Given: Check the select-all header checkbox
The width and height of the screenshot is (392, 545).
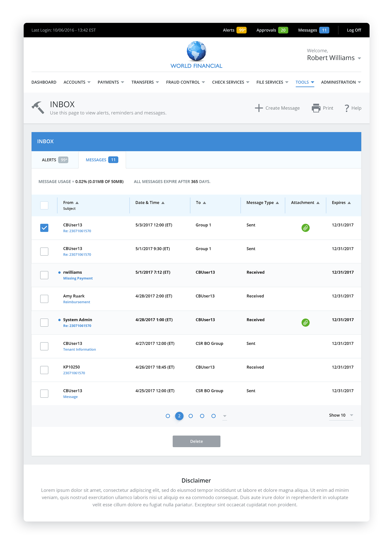Looking at the screenshot, I should click(44, 205).
